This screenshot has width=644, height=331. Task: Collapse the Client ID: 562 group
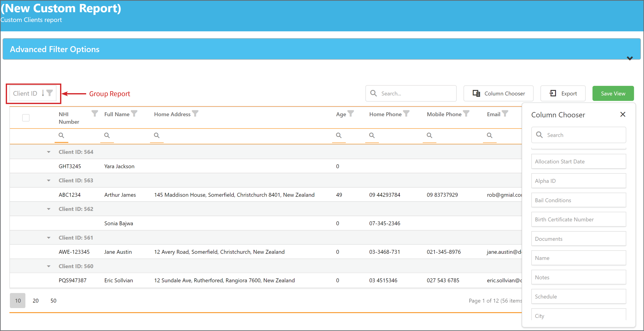[x=48, y=209]
